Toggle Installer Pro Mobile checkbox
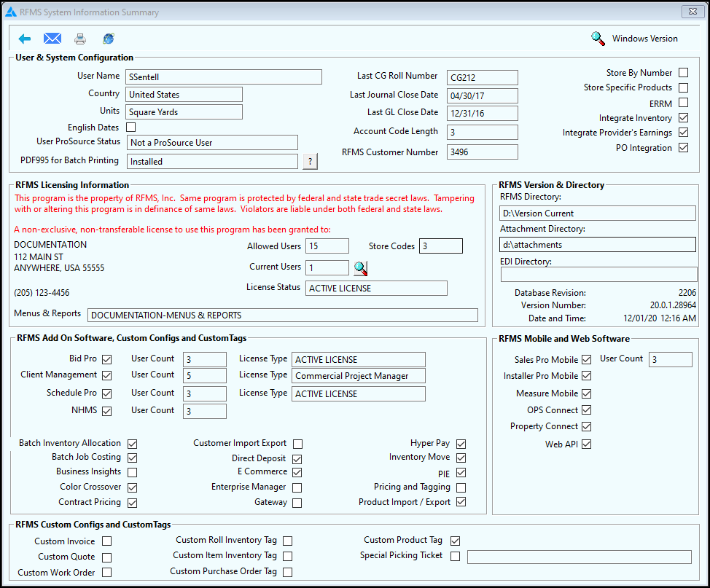The width and height of the screenshot is (710, 588). [x=586, y=375]
